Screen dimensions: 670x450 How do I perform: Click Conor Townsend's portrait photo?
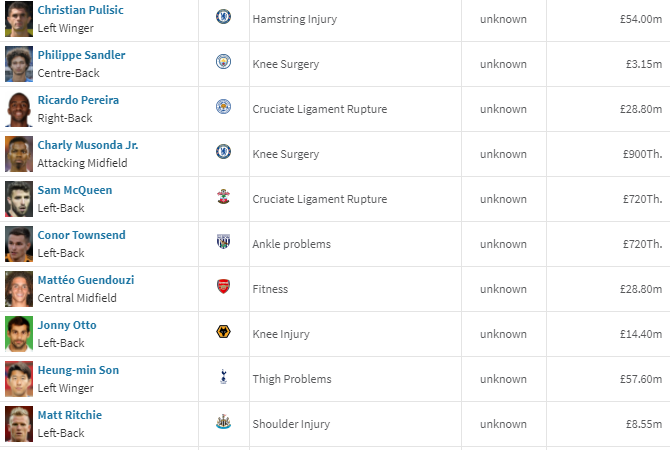19,244
